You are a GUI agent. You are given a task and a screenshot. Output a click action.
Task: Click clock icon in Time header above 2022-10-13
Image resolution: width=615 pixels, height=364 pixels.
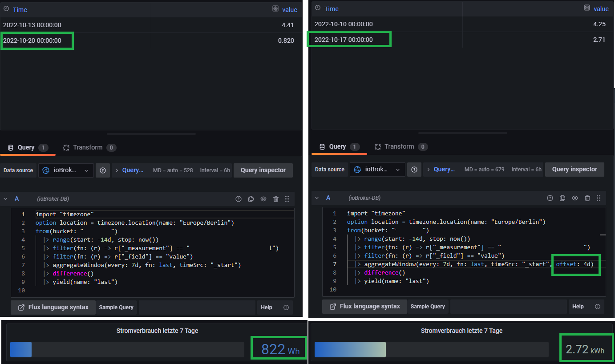point(6,9)
